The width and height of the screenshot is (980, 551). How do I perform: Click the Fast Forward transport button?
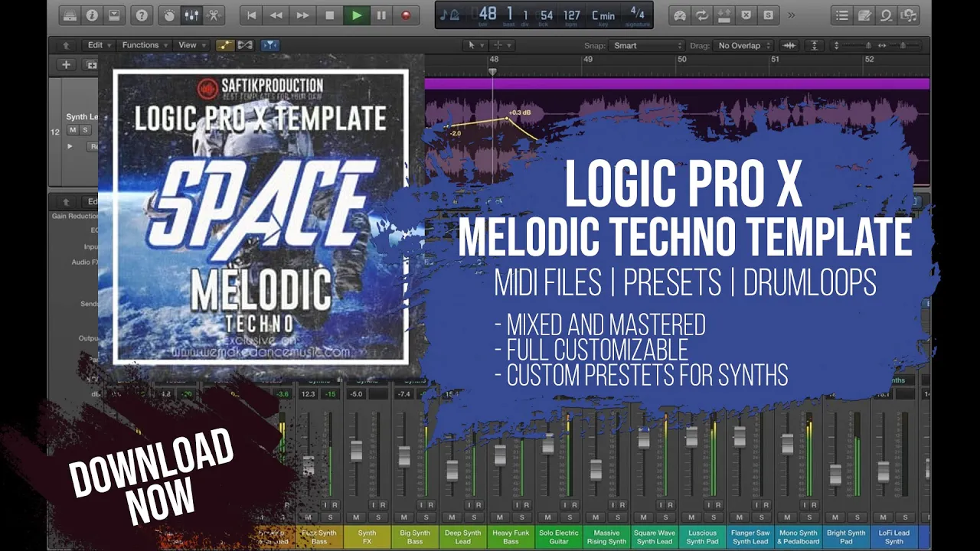point(303,15)
